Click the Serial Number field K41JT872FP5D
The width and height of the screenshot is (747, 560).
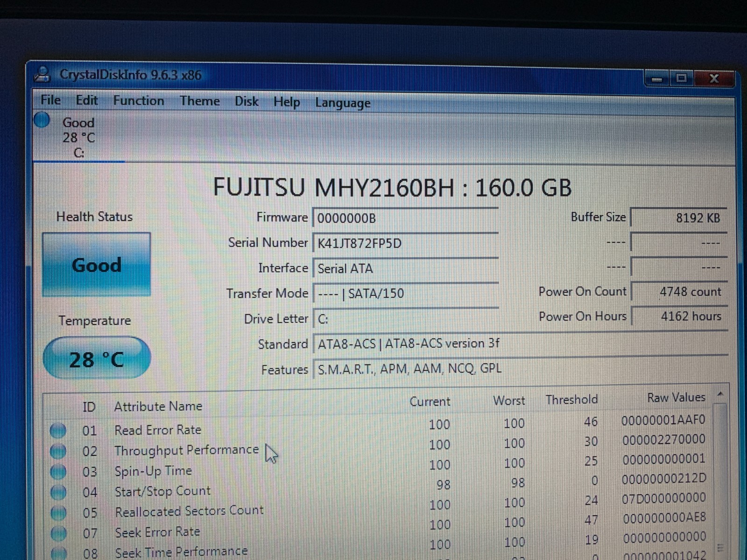(405, 243)
